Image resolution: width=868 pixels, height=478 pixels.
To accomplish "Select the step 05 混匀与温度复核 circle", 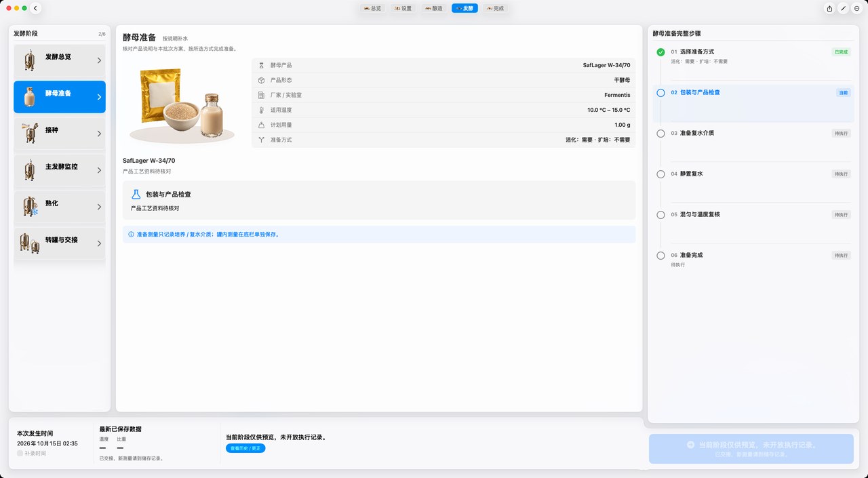I will coord(660,215).
